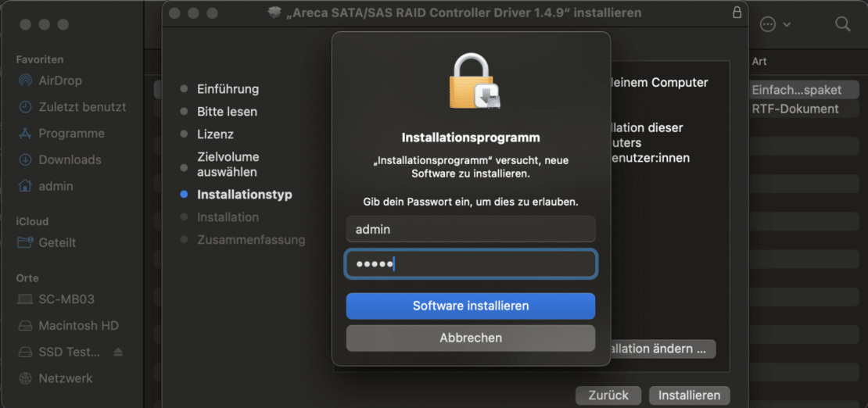Select the Programme sidebar icon

[26, 134]
